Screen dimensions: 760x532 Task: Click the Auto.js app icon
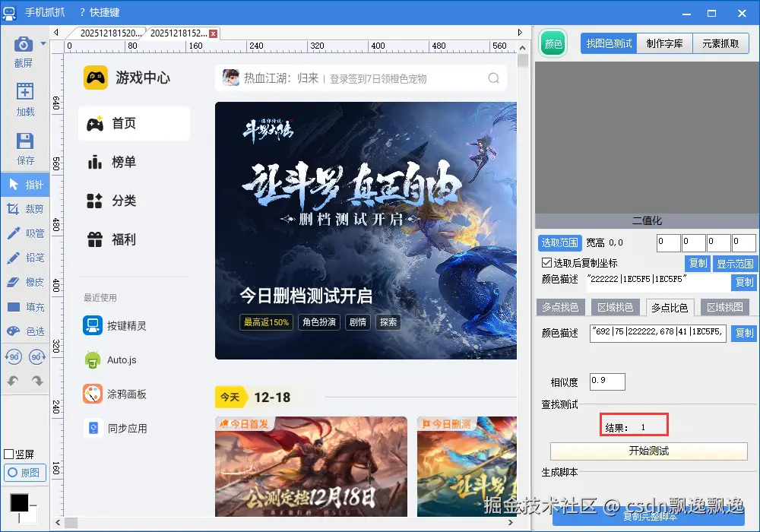93,360
